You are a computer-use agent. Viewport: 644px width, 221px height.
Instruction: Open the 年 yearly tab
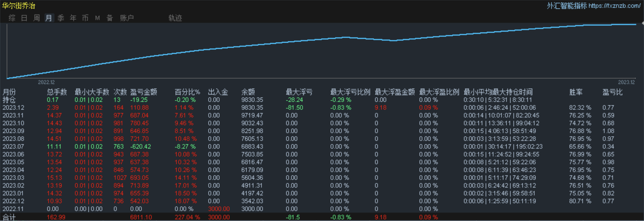point(73,18)
